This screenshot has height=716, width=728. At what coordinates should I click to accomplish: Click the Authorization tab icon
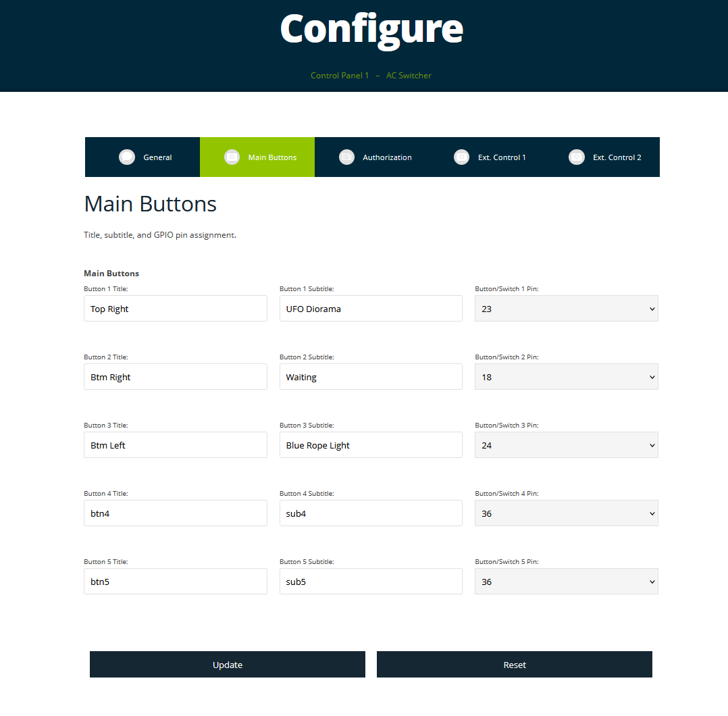346,157
